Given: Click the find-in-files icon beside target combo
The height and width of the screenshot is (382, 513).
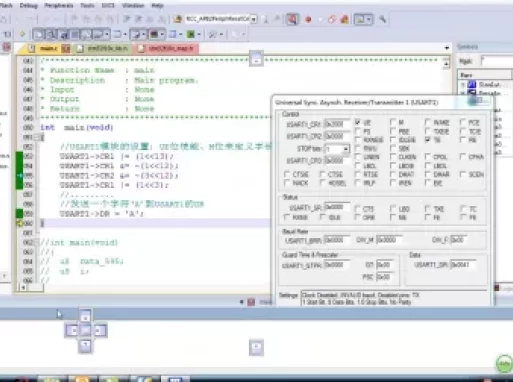Looking at the screenshot, I should click(x=265, y=19).
